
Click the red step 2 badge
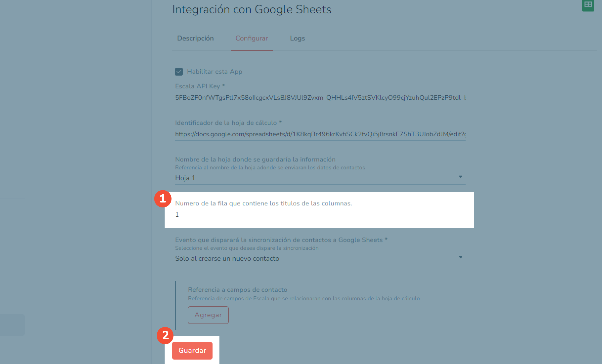tap(165, 335)
